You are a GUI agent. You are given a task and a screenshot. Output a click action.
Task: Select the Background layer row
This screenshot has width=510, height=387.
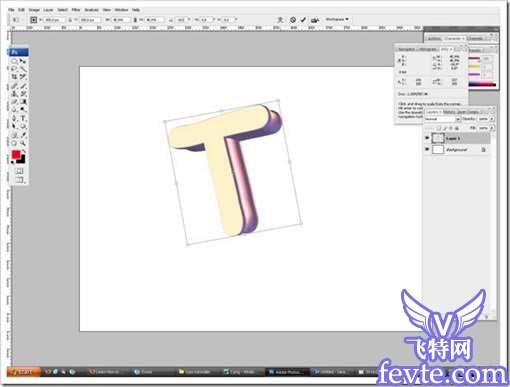[457, 150]
